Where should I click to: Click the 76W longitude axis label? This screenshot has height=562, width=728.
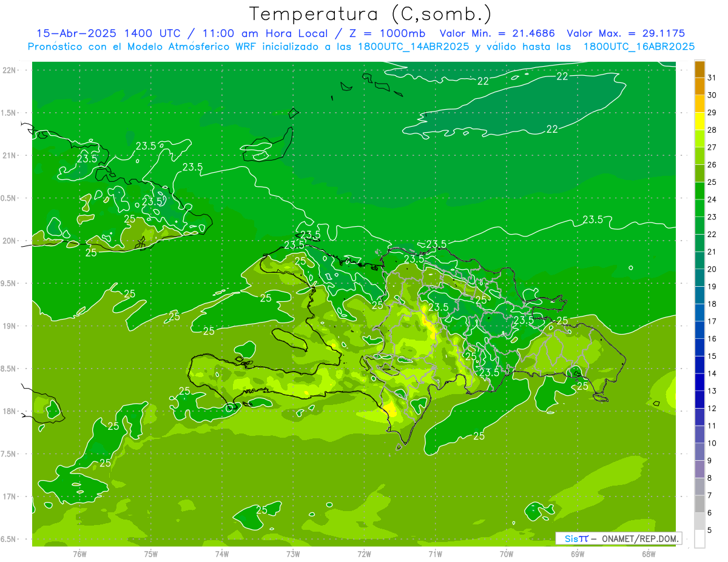pyautogui.click(x=79, y=554)
